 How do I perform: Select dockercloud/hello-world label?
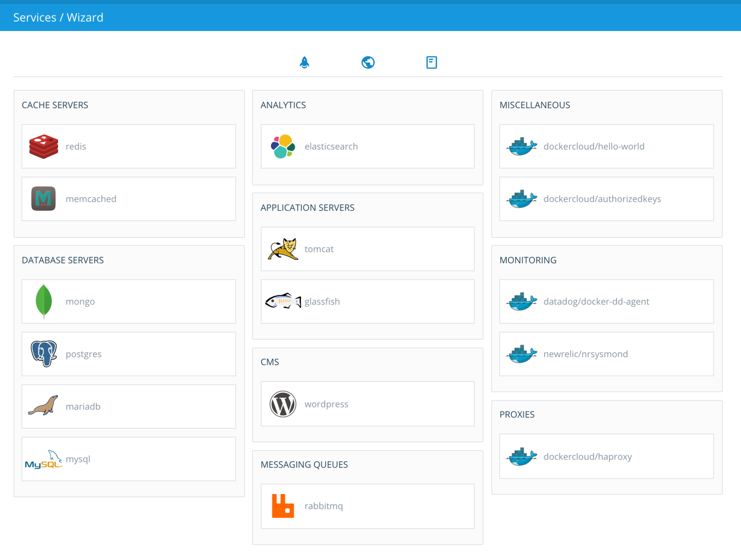tap(594, 146)
